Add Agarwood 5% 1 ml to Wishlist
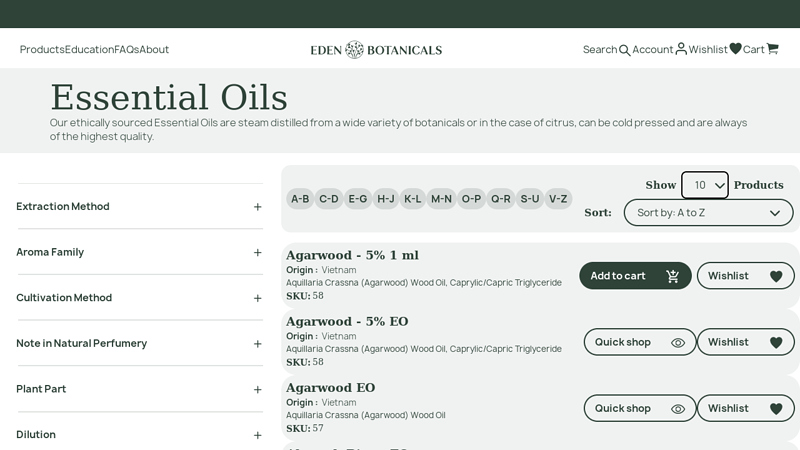Image resolution: width=800 pixels, height=450 pixels. 745,276
